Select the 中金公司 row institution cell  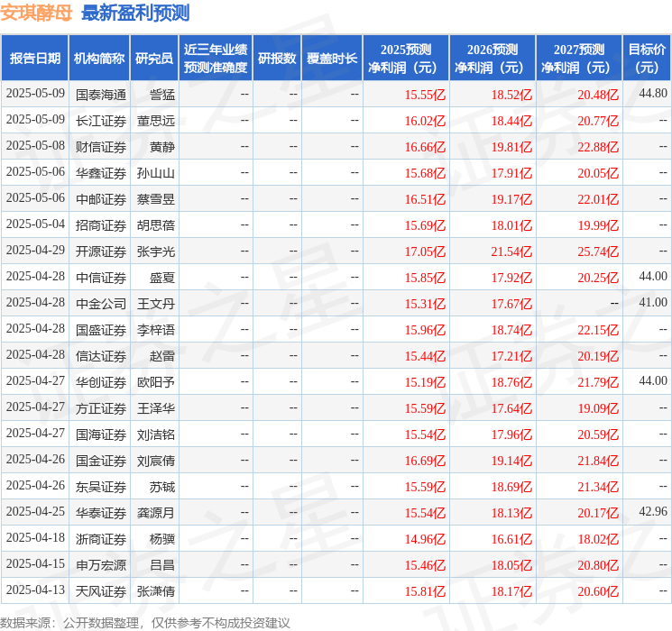101,304
